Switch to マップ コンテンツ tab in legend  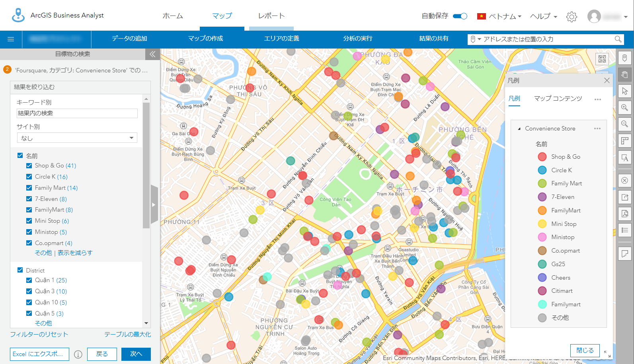pyautogui.click(x=558, y=98)
